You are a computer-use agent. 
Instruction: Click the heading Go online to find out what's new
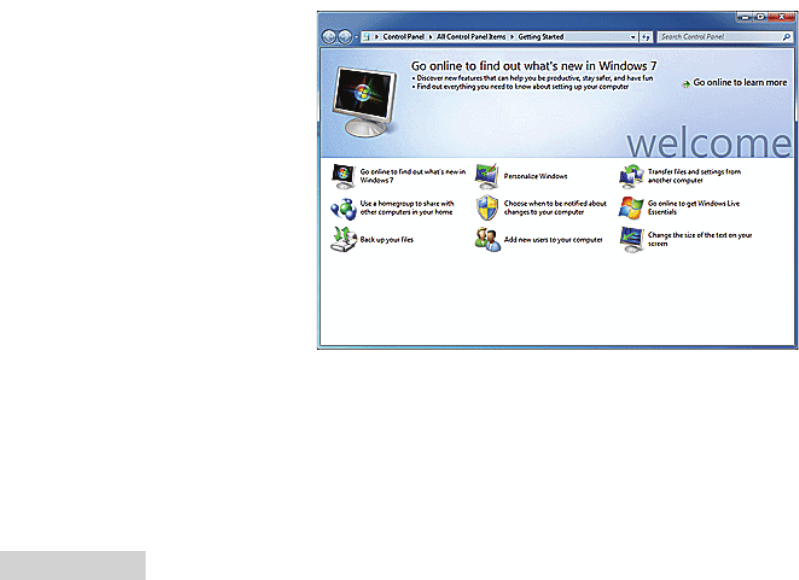click(x=534, y=66)
